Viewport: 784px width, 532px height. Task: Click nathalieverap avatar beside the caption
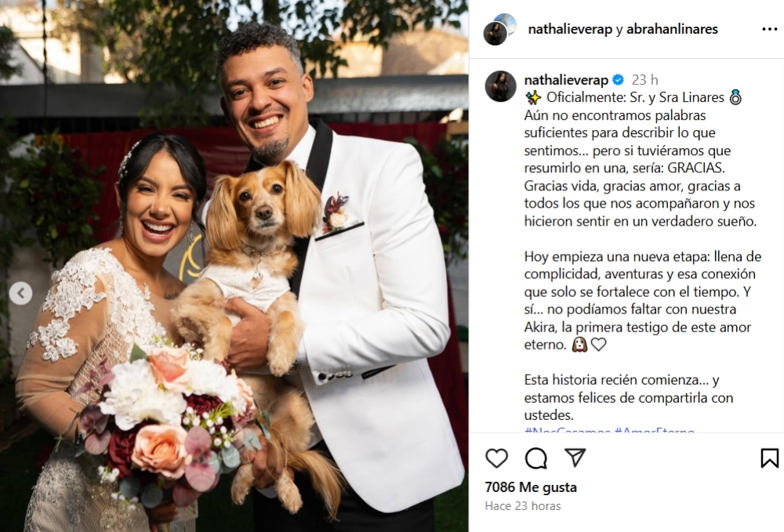pyautogui.click(x=500, y=86)
